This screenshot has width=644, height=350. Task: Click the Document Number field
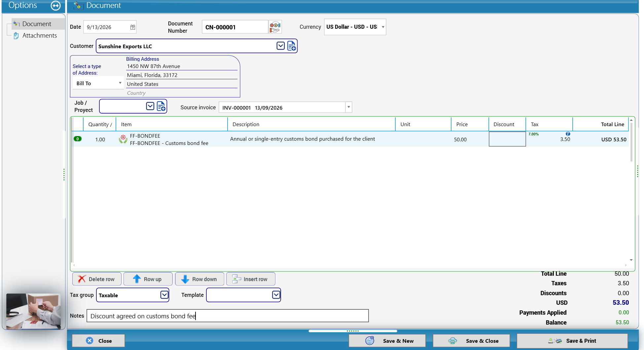pos(235,27)
